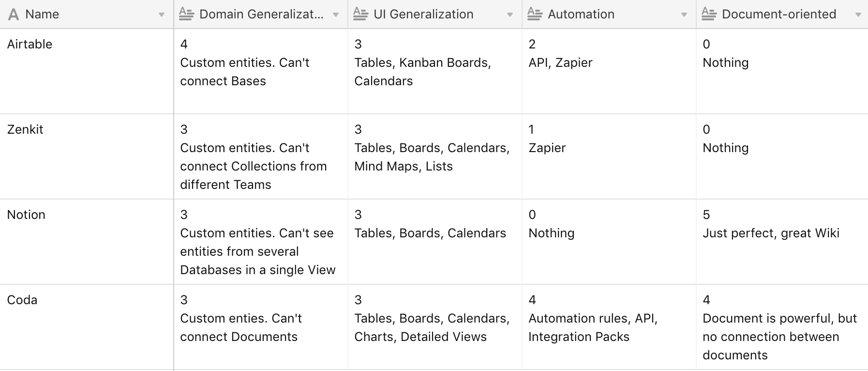Open the Name column dropdown arrow
This screenshot has height=371, width=868.
pos(162,15)
